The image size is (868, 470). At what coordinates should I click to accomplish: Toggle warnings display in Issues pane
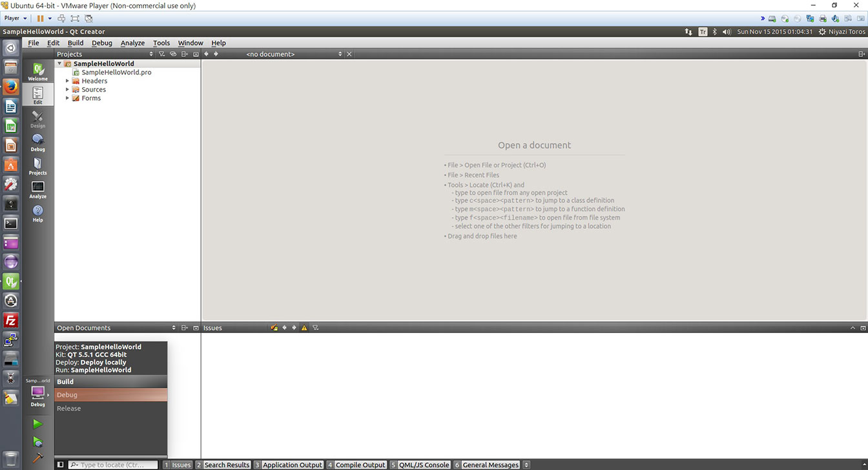coord(304,328)
